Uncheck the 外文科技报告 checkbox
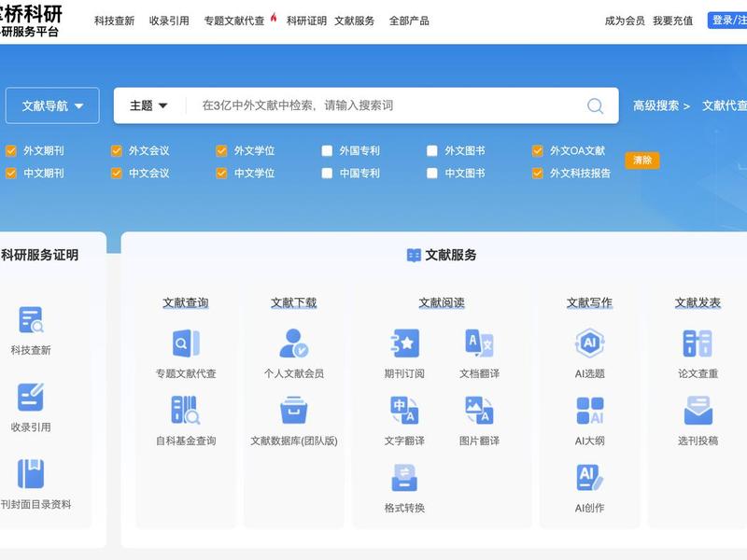This screenshot has height=560, width=747. click(538, 174)
